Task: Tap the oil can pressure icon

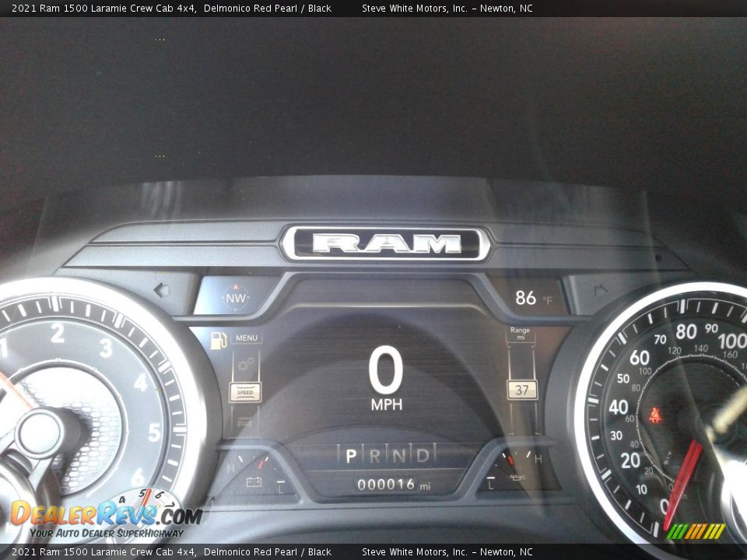Action: point(517,478)
